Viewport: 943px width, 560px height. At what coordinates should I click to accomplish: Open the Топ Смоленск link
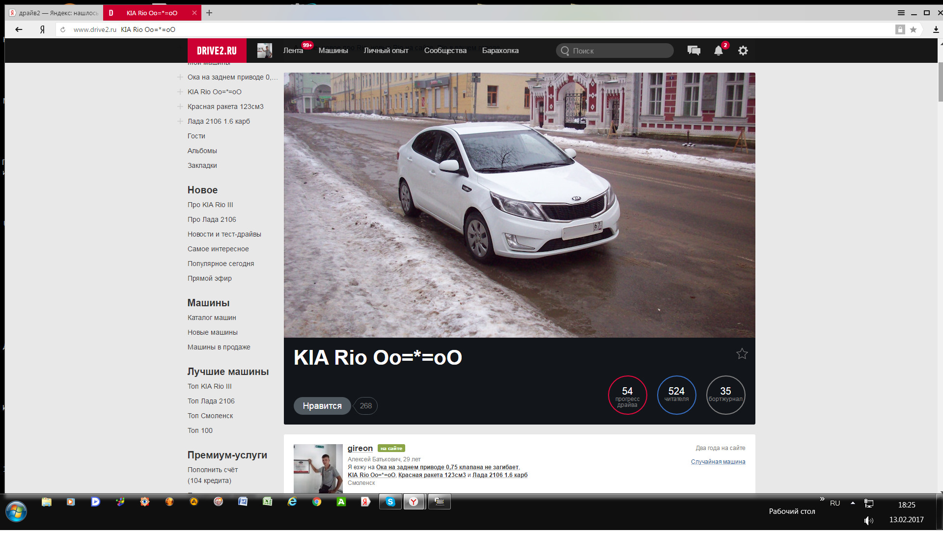click(x=210, y=416)
